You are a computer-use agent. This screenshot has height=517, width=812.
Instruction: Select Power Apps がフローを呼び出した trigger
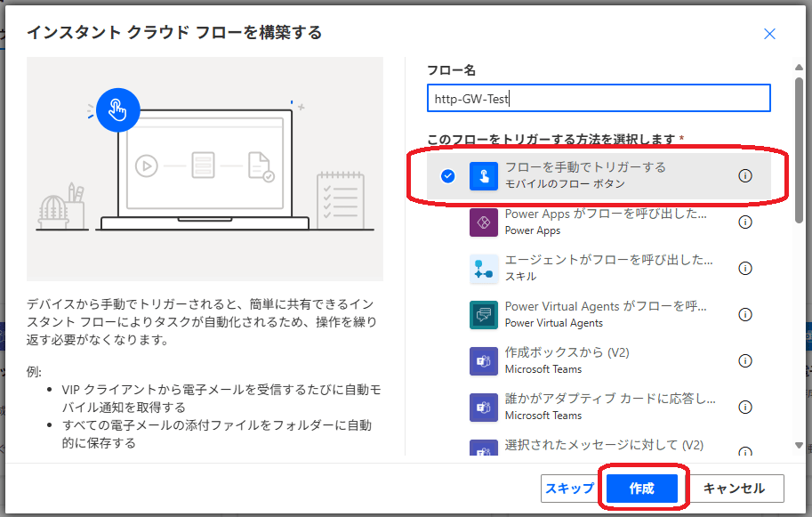coord(599,222)
